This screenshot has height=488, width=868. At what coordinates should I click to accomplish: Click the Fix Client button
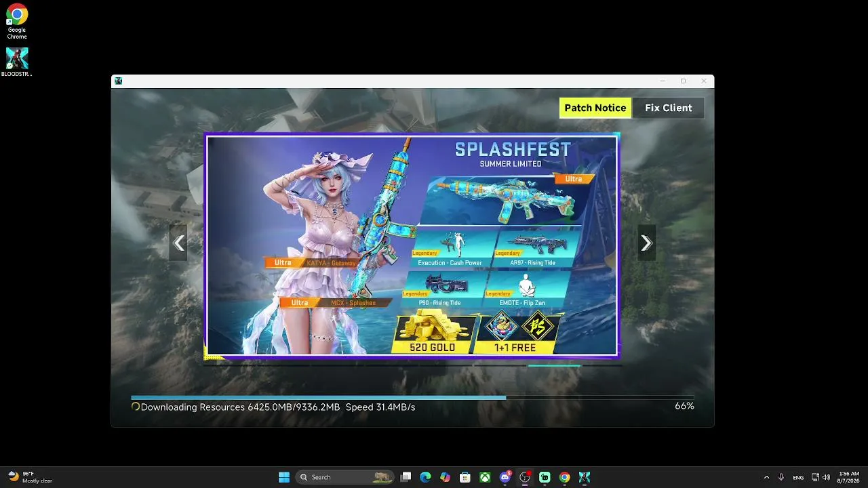(668, 108)
